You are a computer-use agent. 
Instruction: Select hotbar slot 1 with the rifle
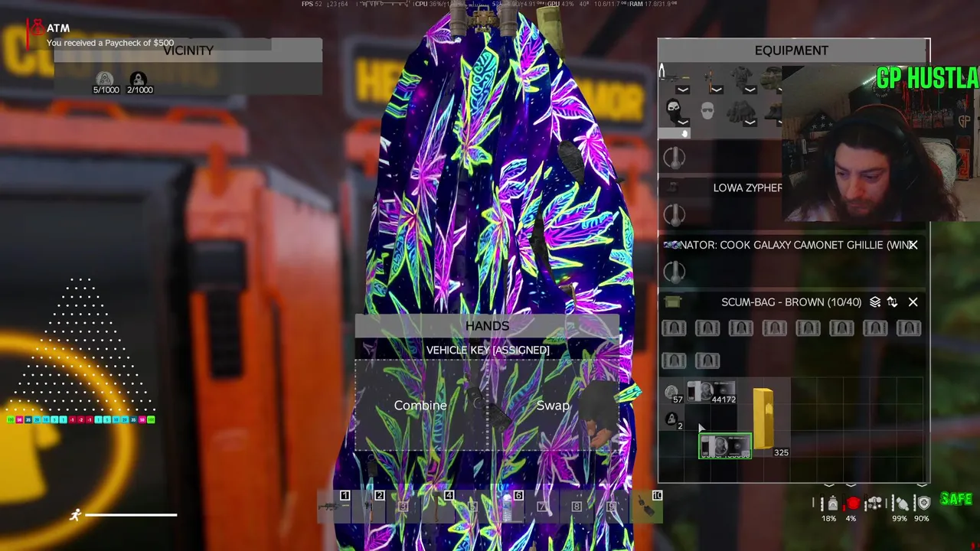click(x=334, y=507)
